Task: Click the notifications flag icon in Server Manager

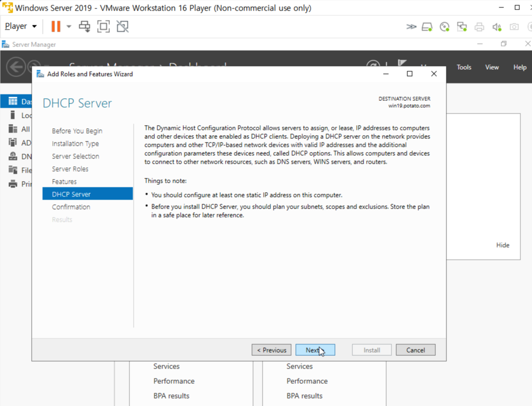Action: [402, 63]
